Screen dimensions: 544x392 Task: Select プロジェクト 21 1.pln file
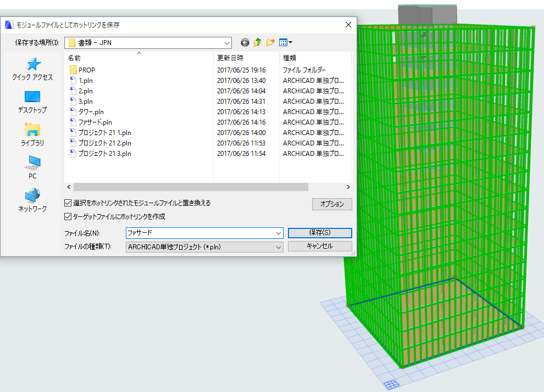click(105, 132)
